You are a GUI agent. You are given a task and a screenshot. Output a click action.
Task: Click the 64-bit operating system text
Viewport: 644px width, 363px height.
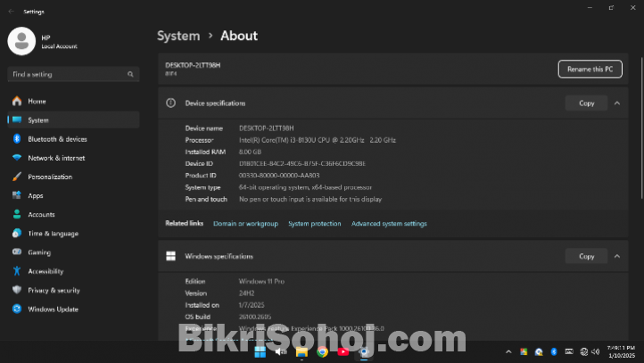pyautogui.click(x=306, y=187)
